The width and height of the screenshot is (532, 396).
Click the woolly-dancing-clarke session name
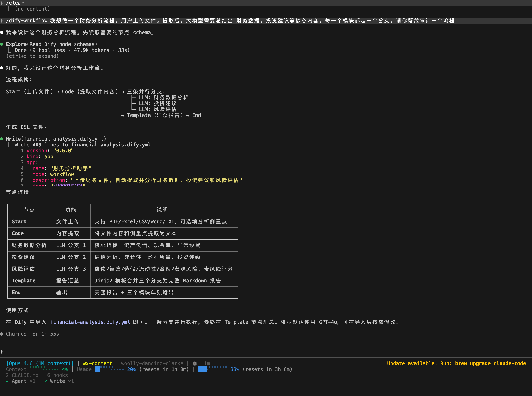point(152,363)
